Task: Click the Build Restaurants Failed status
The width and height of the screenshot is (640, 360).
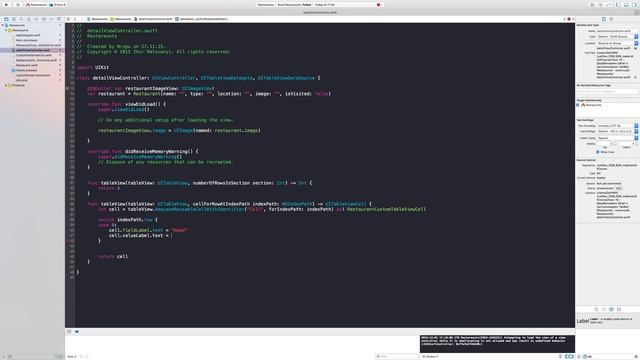Action: click(x=294, y=4)
